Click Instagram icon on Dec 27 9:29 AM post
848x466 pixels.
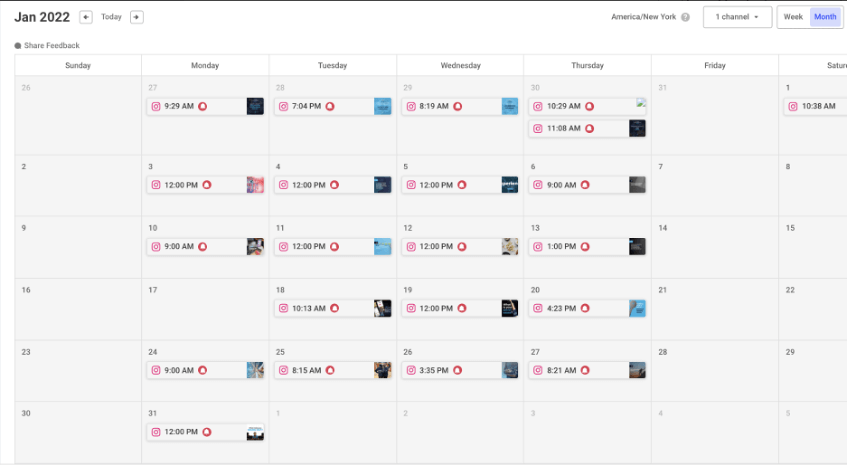pyautogui.click(x=156, y=106)
